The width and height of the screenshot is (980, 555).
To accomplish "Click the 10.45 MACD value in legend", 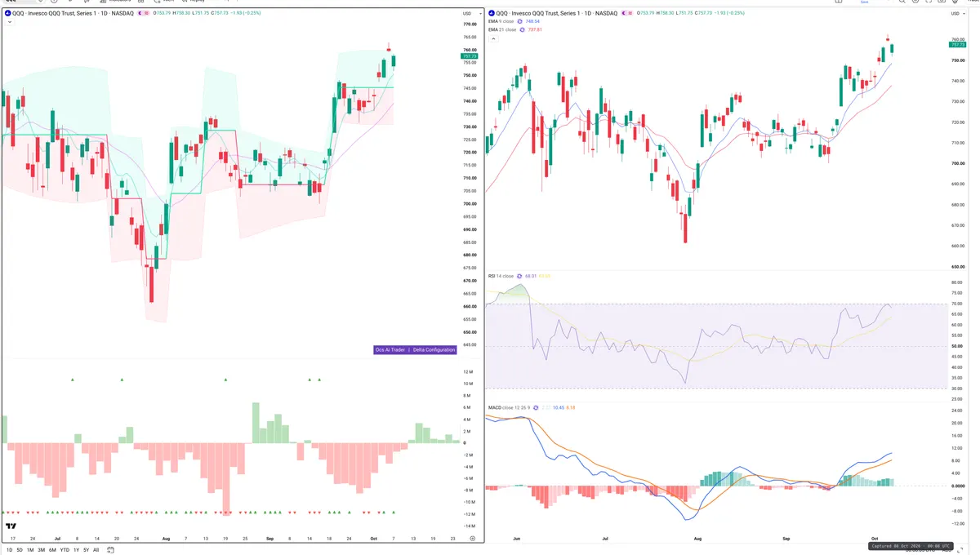I will coord(559,407).
